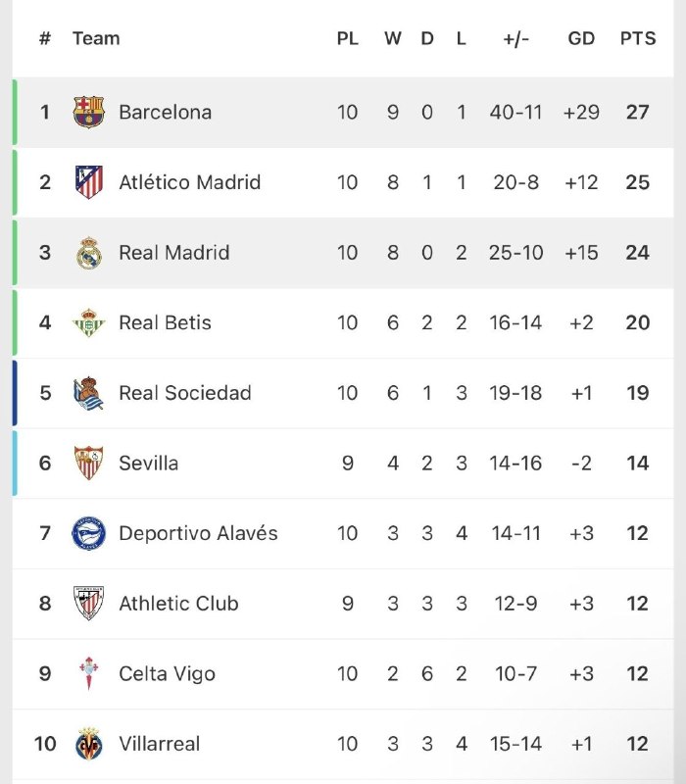Click the Deportivo Alavés club crest
The image size is (686, 784).
point(88,533)
